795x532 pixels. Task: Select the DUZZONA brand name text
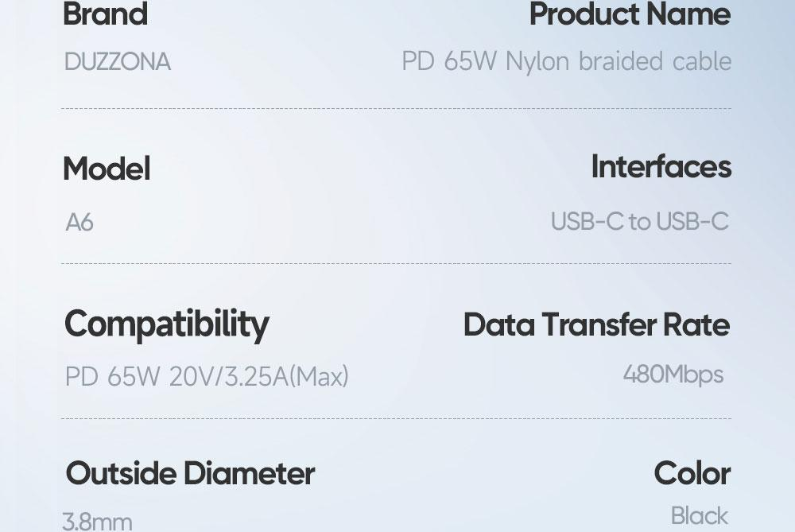[118, 62]
